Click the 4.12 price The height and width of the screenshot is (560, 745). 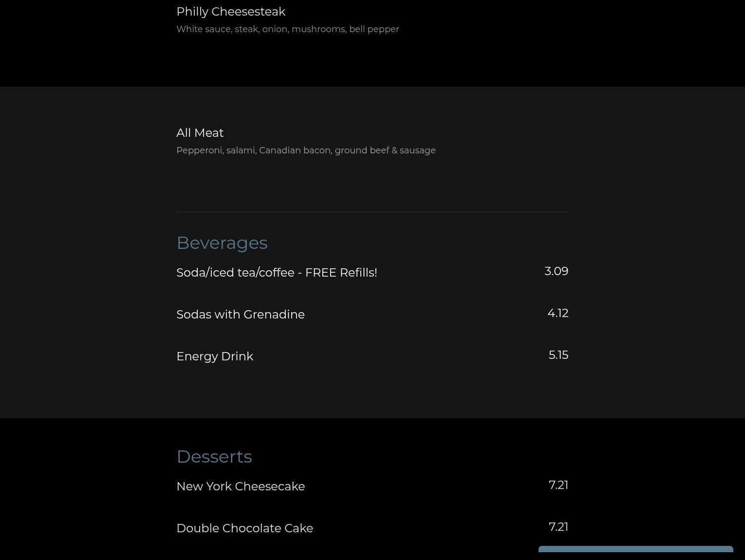(558, 313)
